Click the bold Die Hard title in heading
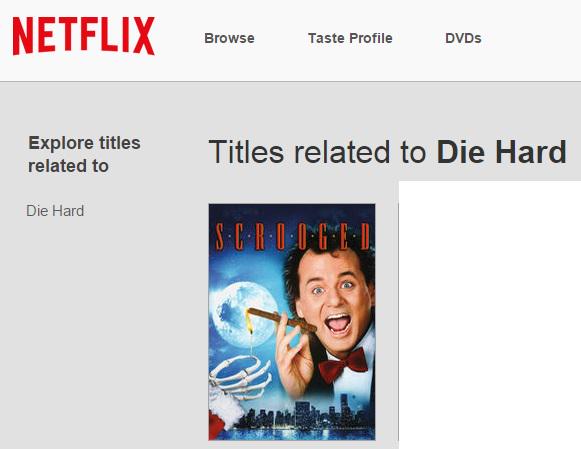Viewport: 581px width, 449px height. [x=501, y=152]
